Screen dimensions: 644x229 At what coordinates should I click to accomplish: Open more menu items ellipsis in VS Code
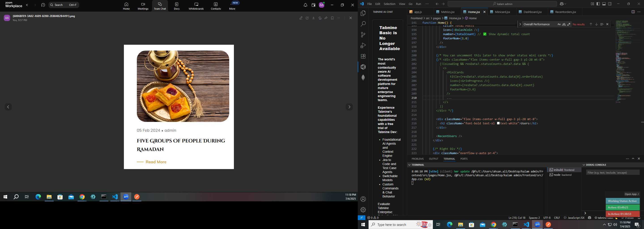coord(427,4)
